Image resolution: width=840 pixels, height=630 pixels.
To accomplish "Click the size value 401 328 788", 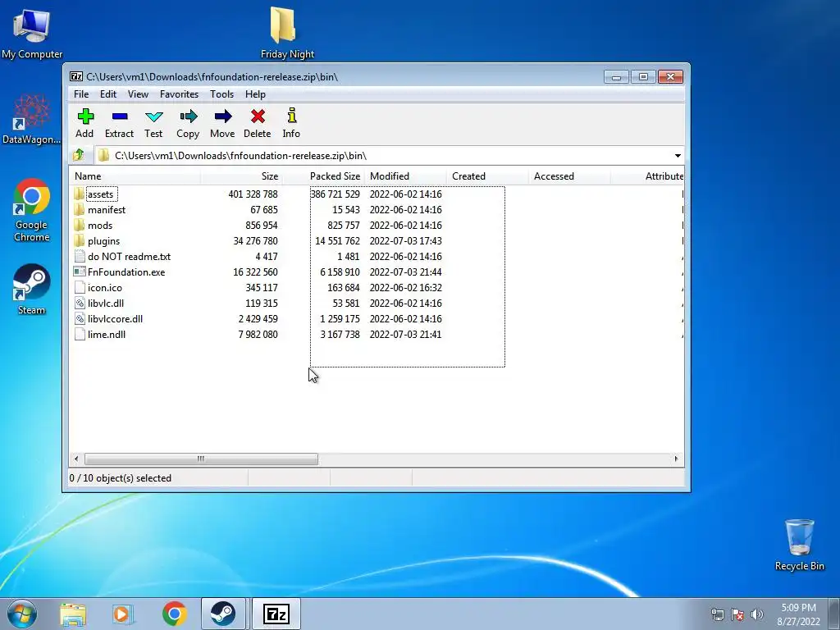I will click(x=253, y=194).
